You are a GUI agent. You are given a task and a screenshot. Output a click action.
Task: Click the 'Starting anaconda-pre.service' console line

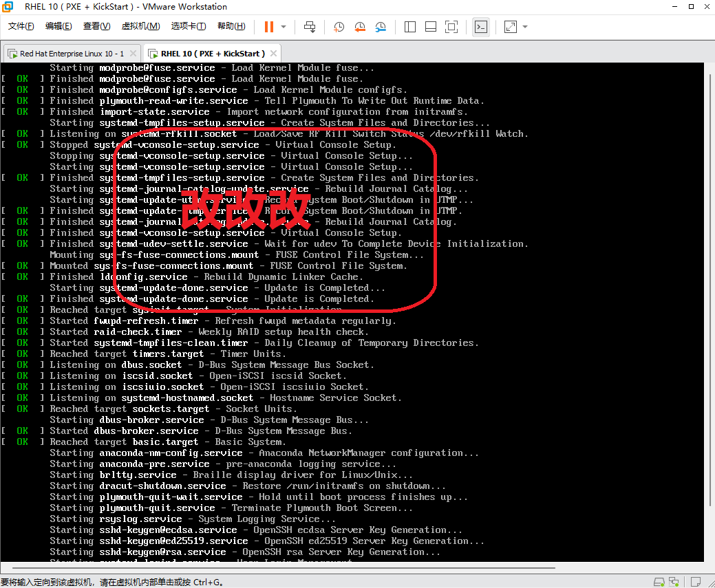click(x=223, y=464)
